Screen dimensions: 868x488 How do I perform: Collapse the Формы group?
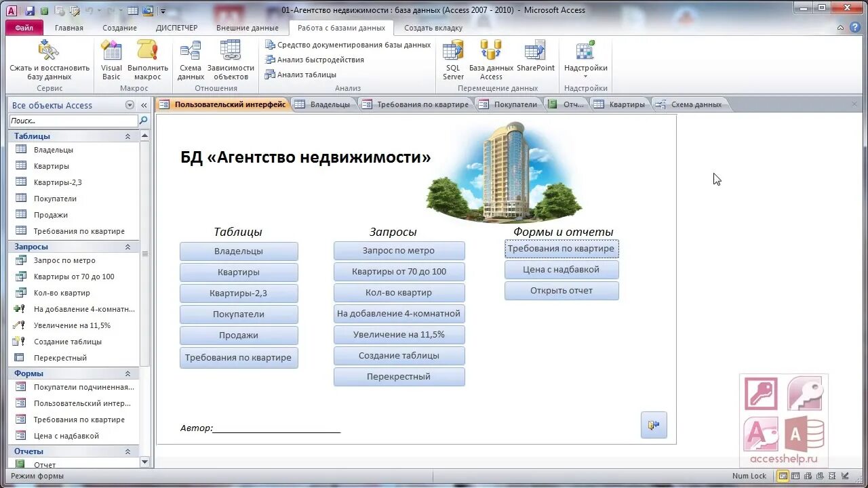click(x=127, y=373)
